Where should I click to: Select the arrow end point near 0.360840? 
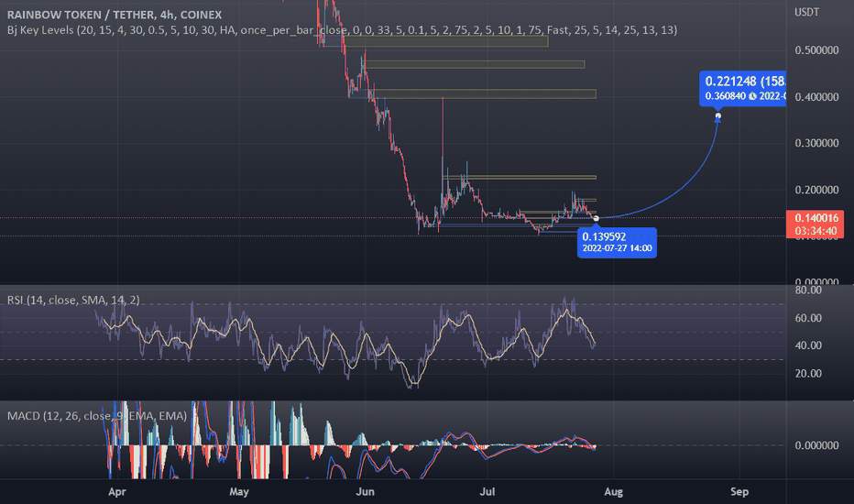coord(717,115)
